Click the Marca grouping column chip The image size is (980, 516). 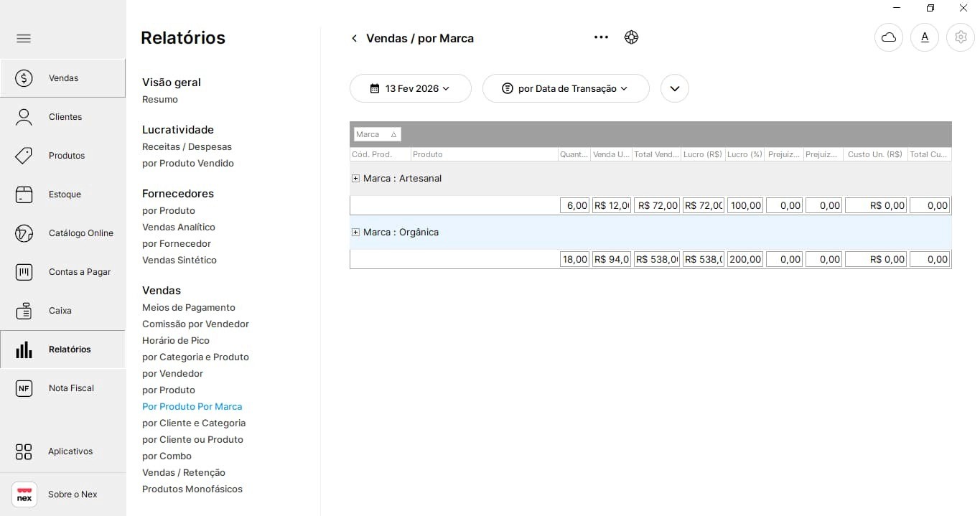(377, 134)
